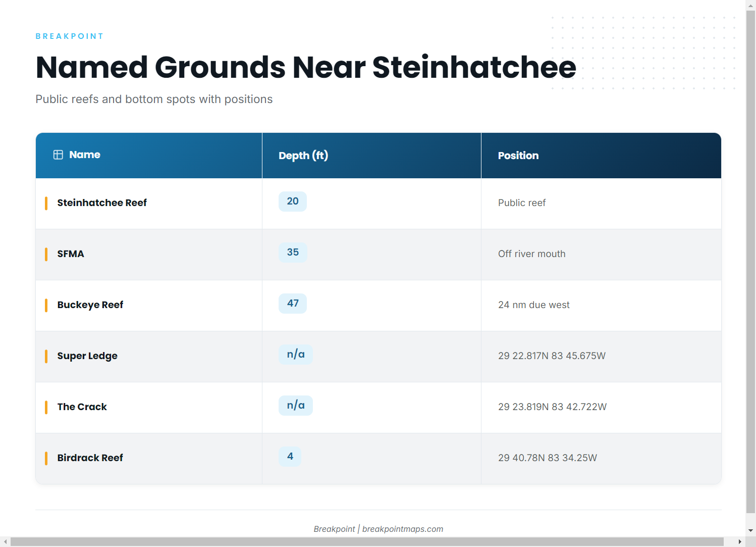Click the n/a depth badge for The Crack
Screen dimensions: 756x547
tap(296, 405)
